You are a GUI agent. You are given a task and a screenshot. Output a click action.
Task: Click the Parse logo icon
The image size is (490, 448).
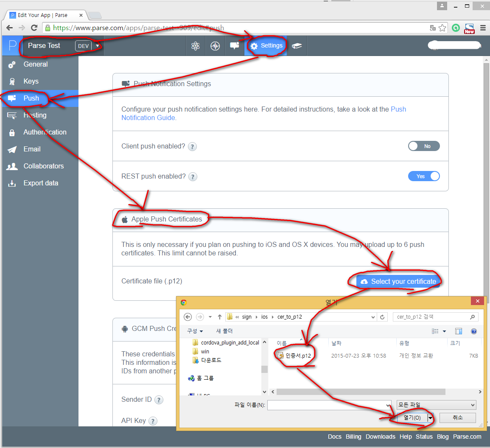click(x=12, y=46)
